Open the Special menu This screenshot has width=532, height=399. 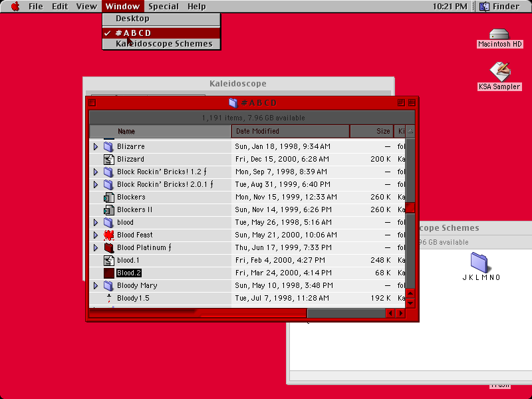[x=164, y=7]
